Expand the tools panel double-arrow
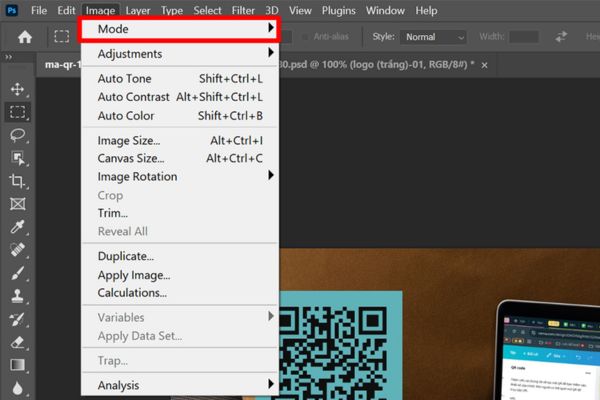This screenshot has width=600, height=400. coord(8,57)
